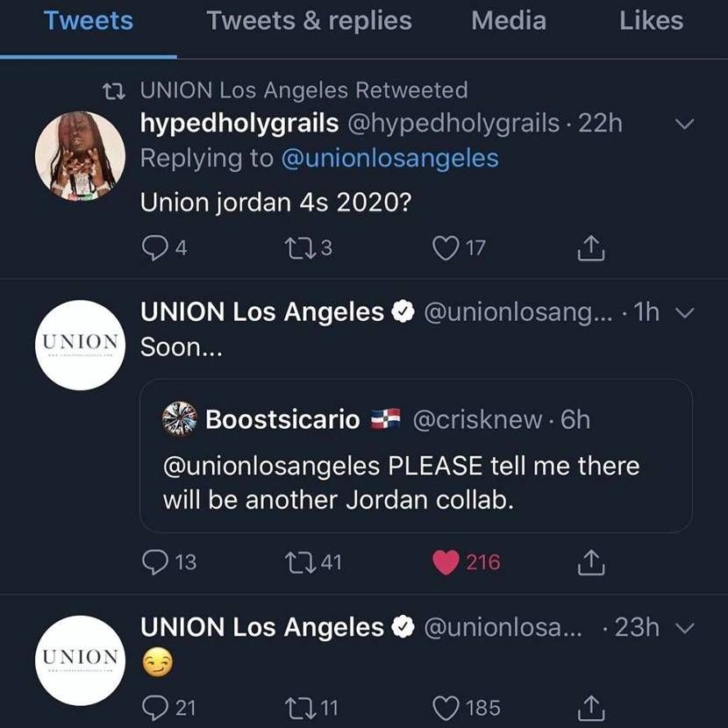View the hypedholygrails profile picture
The image size is (728, 728).
click(x=80, y=156)
